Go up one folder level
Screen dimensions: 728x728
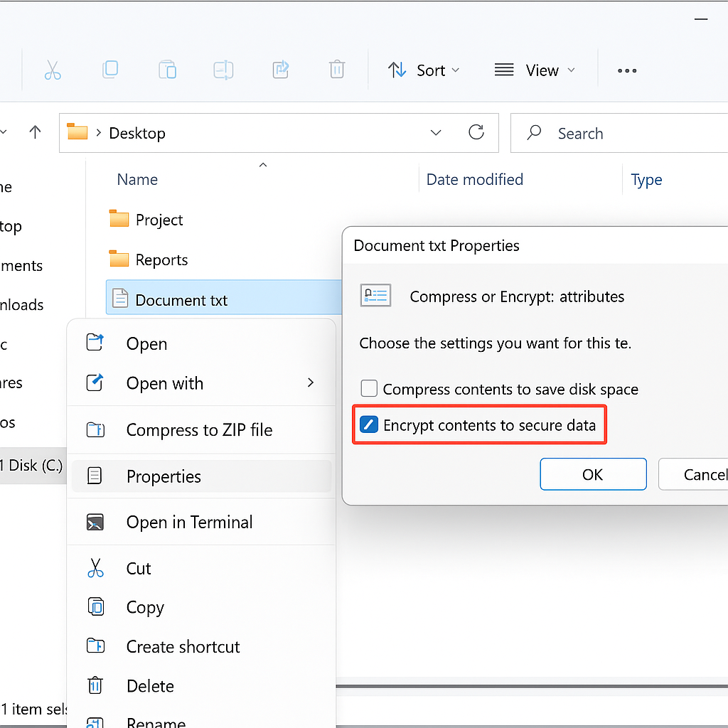coord(35,132)
